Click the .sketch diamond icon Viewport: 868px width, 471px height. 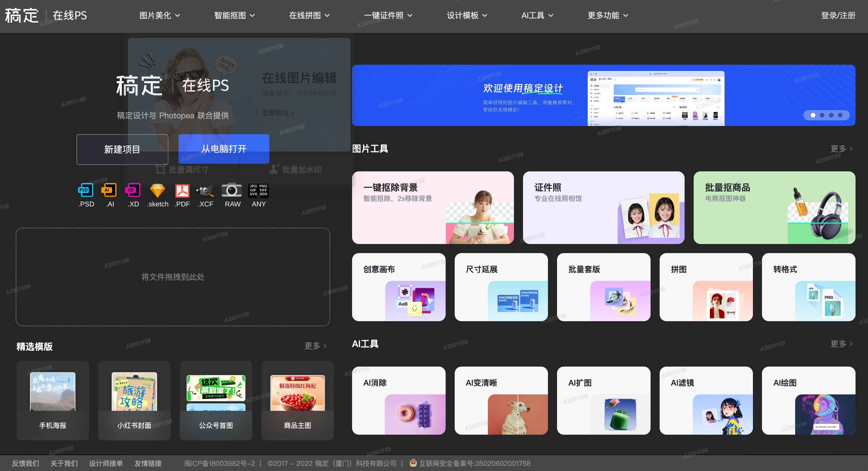point(157,190)
